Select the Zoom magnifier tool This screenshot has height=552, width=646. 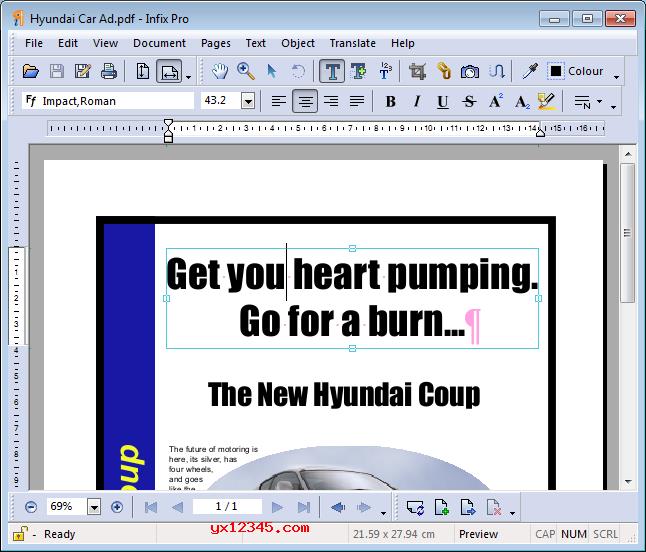coord(246,71)
